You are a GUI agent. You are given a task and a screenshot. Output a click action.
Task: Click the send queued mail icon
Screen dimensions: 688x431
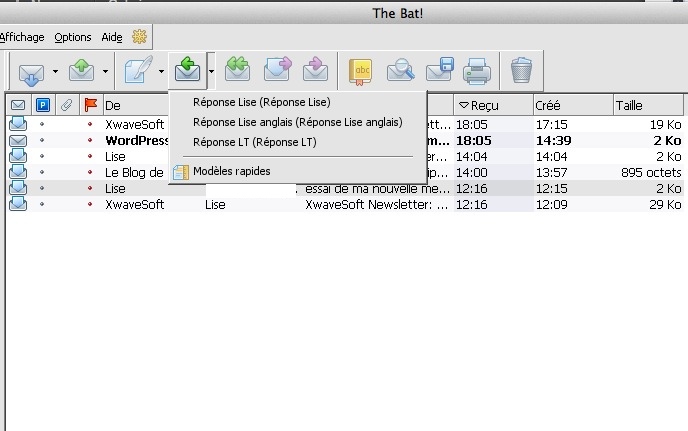80,71
